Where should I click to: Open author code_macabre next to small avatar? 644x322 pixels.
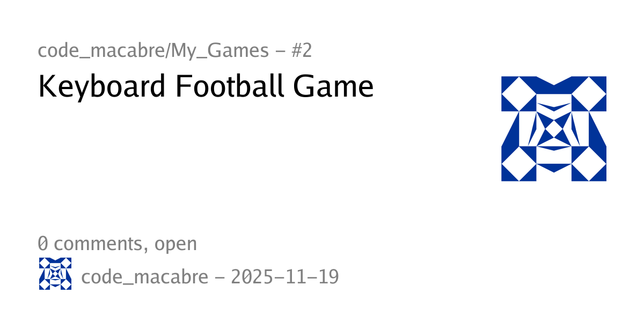click(144, 277)
